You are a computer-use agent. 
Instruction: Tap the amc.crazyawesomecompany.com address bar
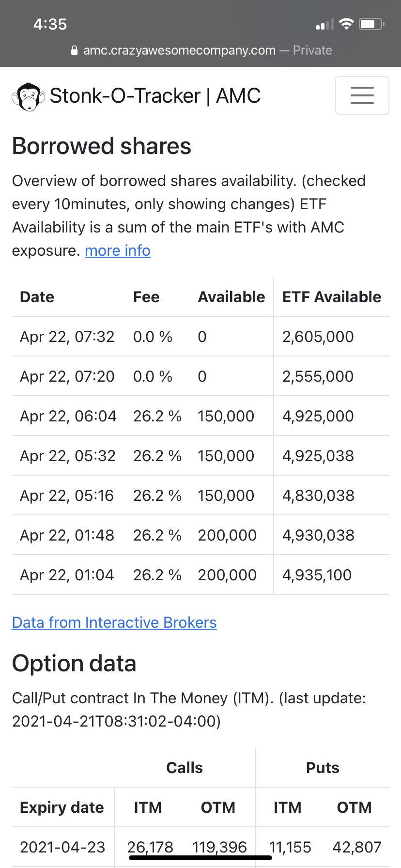tap(201, 50)
